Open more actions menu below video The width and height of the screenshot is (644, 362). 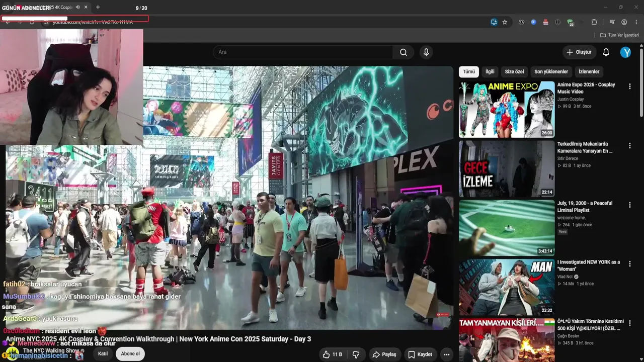446,354
